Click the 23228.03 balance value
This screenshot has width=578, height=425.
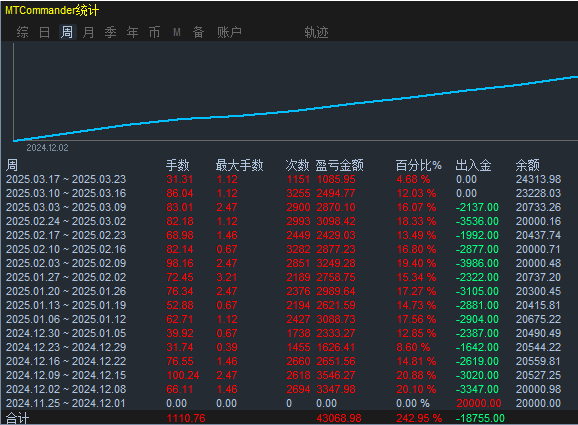538,194
